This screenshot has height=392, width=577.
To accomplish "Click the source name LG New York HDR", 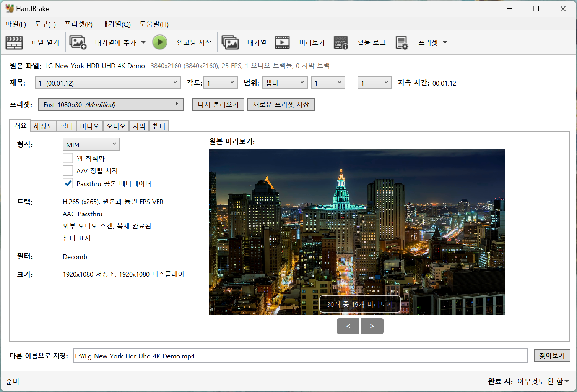I will [95, 66].
